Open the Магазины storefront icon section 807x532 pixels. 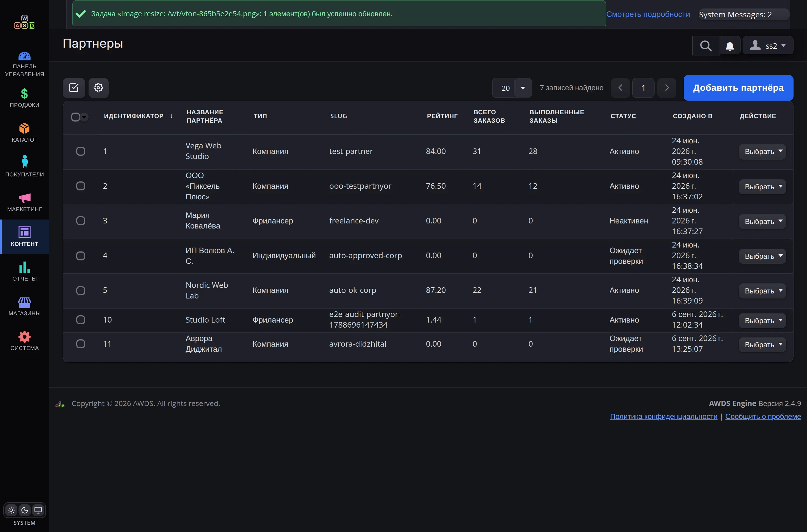click(x=24, y=307)
